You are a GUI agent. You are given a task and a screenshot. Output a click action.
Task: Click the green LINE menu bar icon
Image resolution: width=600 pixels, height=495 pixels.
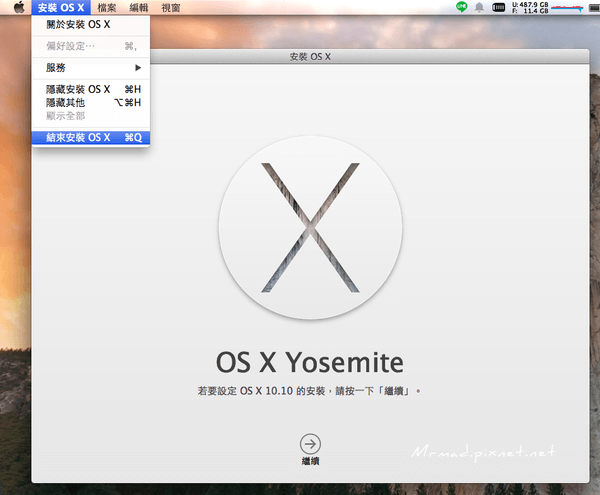click(461, 7)
